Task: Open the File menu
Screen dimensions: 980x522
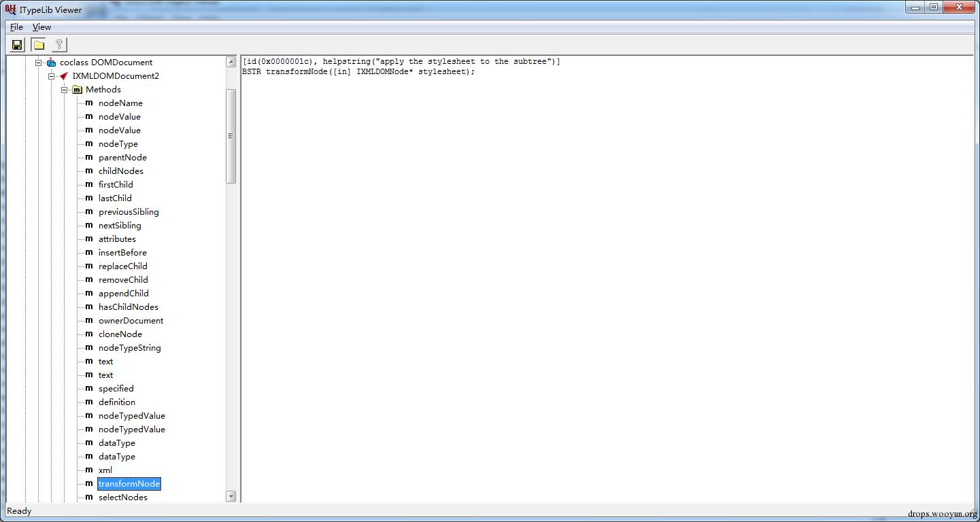Action: pyautogui.click(x=16, y=27)
